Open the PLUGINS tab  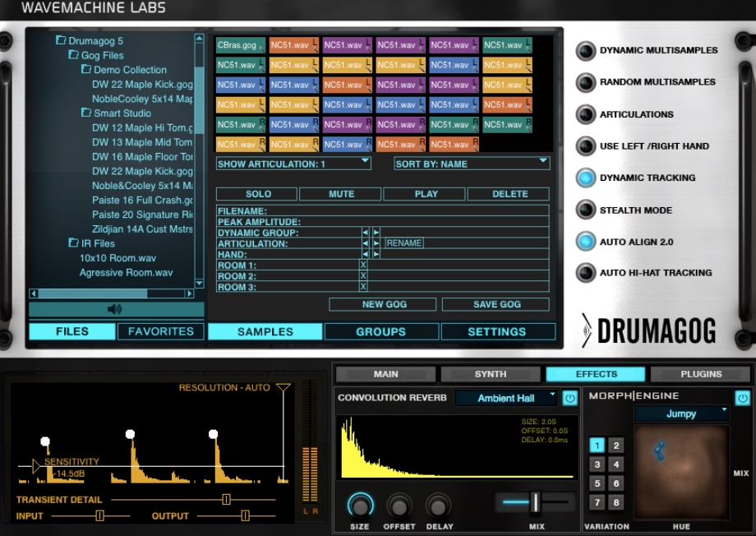(x=701, y=374)
